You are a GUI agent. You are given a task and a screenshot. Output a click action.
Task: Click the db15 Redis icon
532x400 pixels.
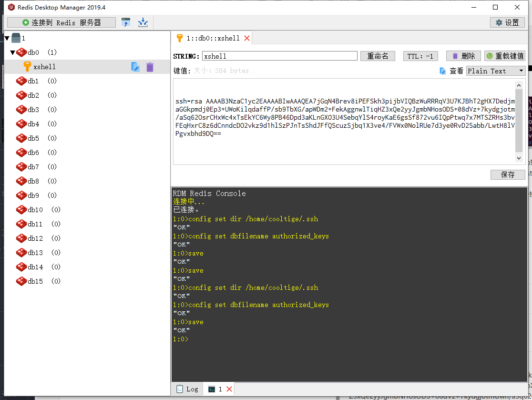coord(21,281)
